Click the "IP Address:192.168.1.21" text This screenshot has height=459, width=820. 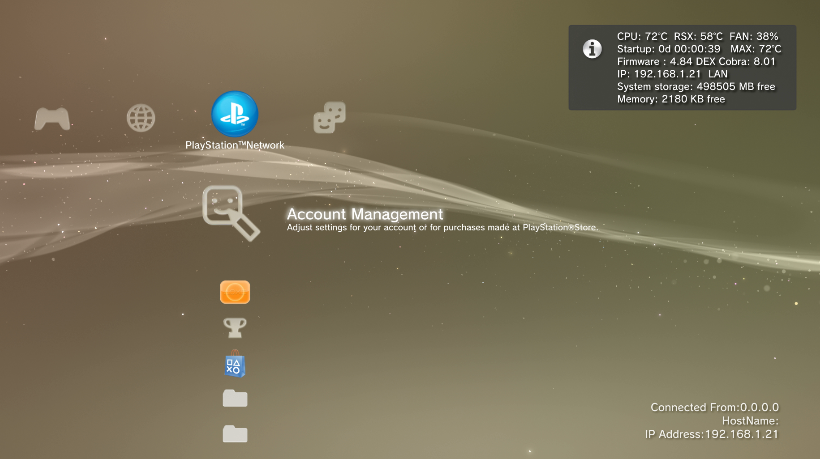[712, 434]
